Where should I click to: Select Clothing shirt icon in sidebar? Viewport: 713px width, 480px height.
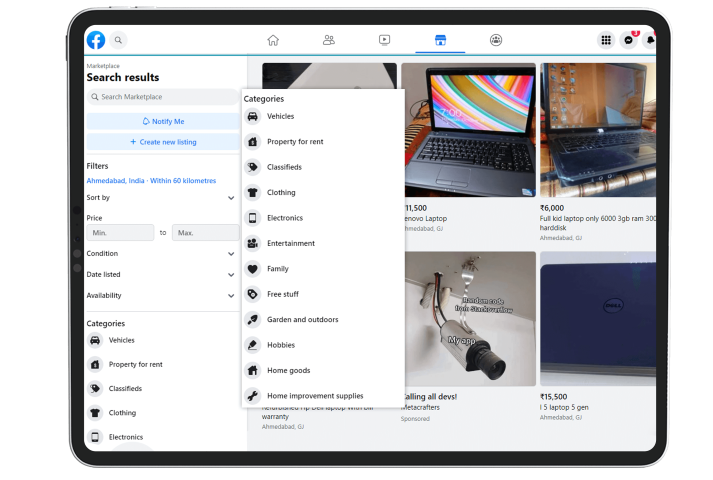click(x=95, y=413)
